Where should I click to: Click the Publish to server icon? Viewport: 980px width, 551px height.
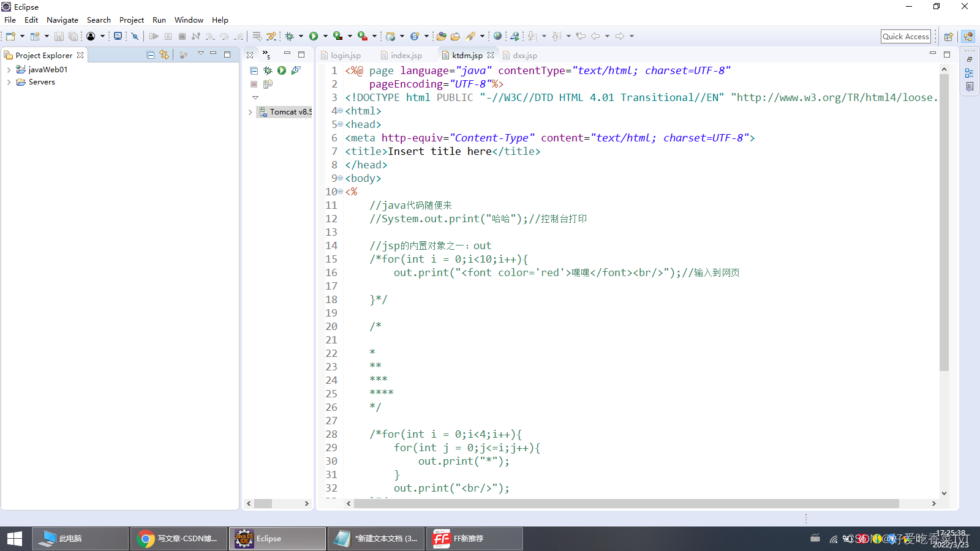pos(268,84)
